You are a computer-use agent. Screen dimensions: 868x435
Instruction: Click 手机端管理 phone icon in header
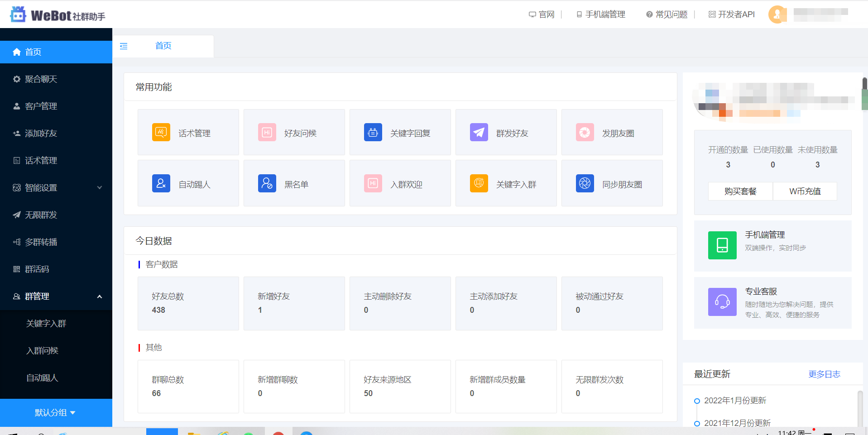point(579,14)
